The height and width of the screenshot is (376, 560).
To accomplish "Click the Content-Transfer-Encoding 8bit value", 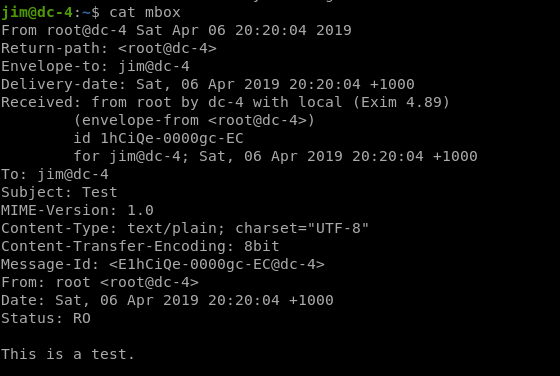I will coord(261,246).
